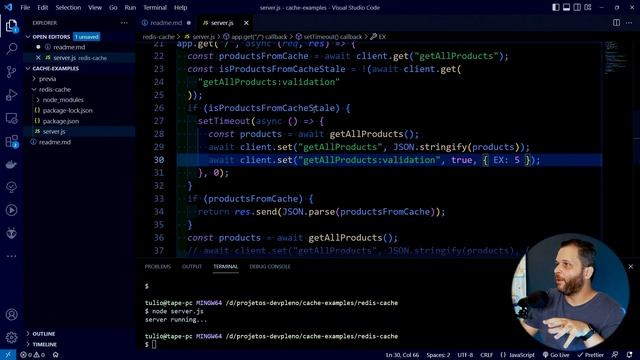This screenshot has height=360, width=640.
Task: Open customize layout icon
Action: click(x=588, y=7)
